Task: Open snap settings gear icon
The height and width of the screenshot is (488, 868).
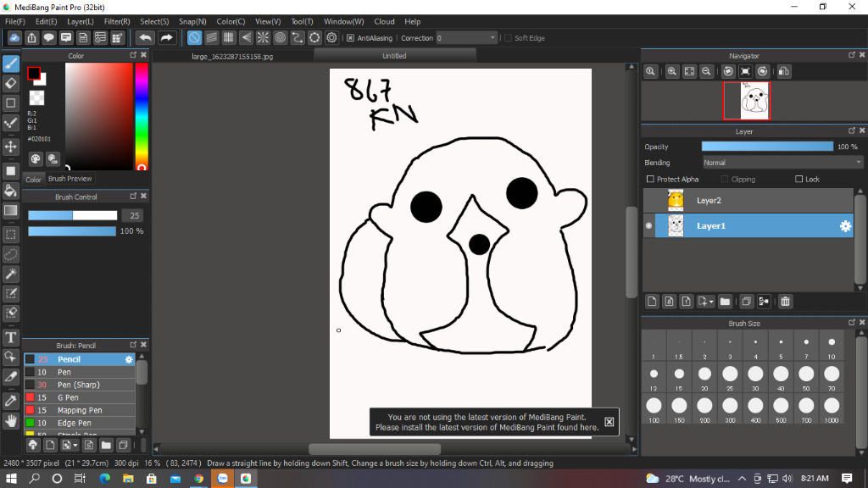Action: [331, 37]
